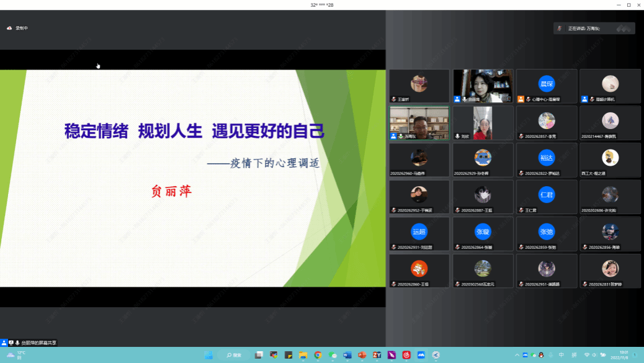Image resolution: width=644 pixels, height=363 pixels.
Task: Click the shared slide title text
Action: [194, 131]
